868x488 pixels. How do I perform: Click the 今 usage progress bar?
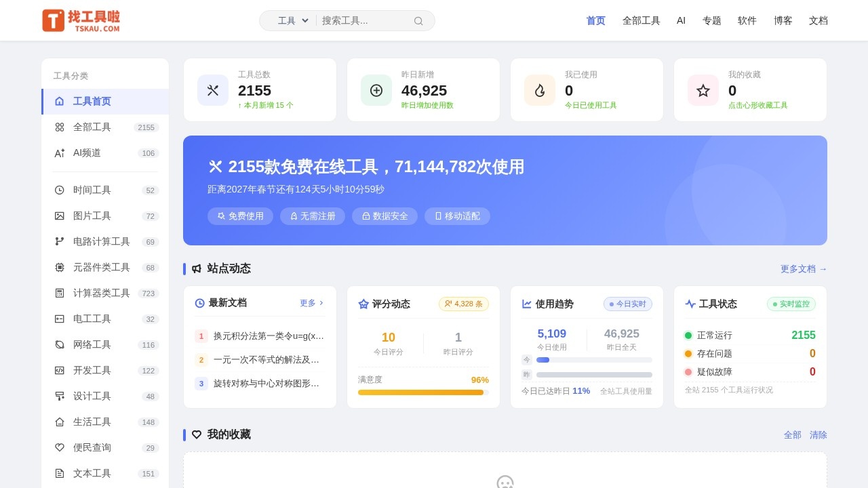[594, 360]
